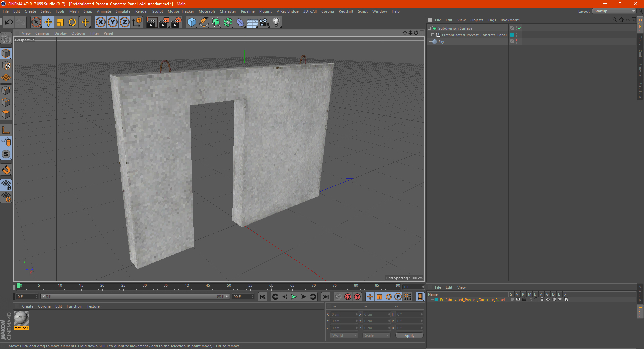Open the World coordinate dropdown

pyautogui.click(x=344, y=335)
